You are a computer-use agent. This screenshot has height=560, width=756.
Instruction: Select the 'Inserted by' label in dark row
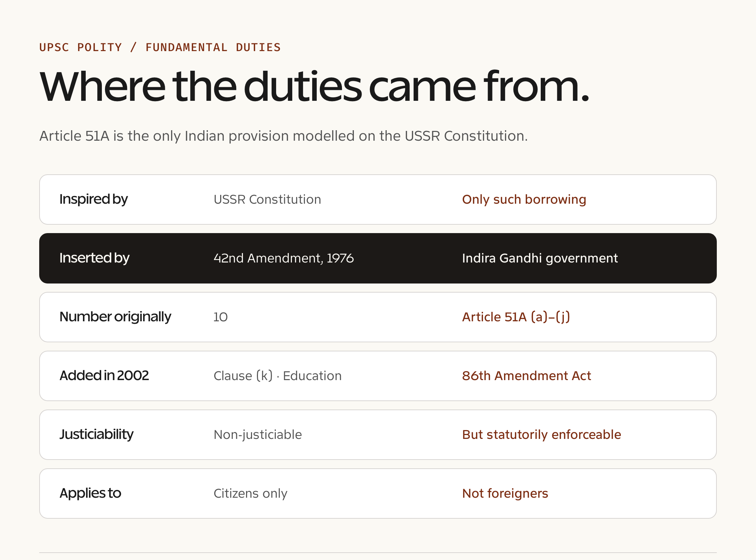click(94, 258)
